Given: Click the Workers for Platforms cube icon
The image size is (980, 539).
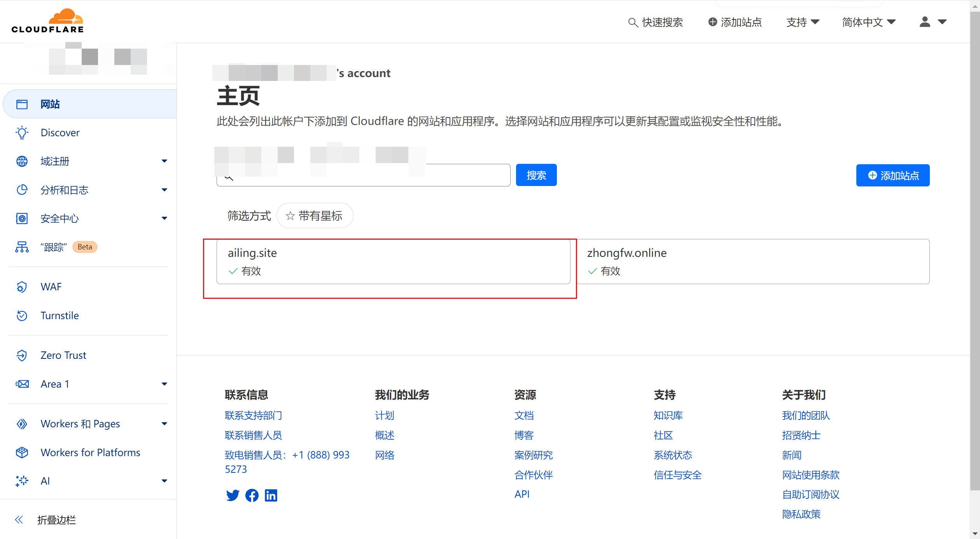Looking at the screenshot, I should coord(22,452).
